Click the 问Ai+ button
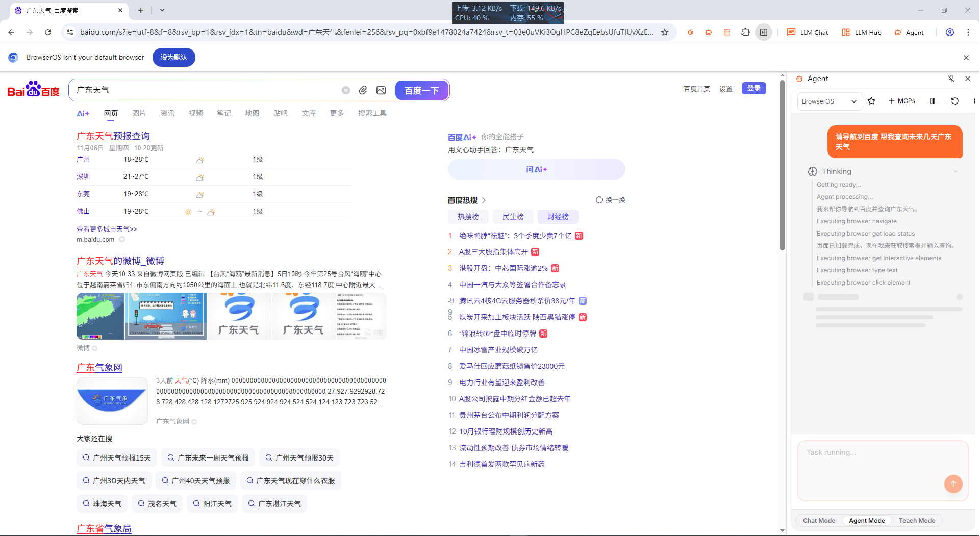The height and width of the screenshot is (536, 980). (537, 169)
